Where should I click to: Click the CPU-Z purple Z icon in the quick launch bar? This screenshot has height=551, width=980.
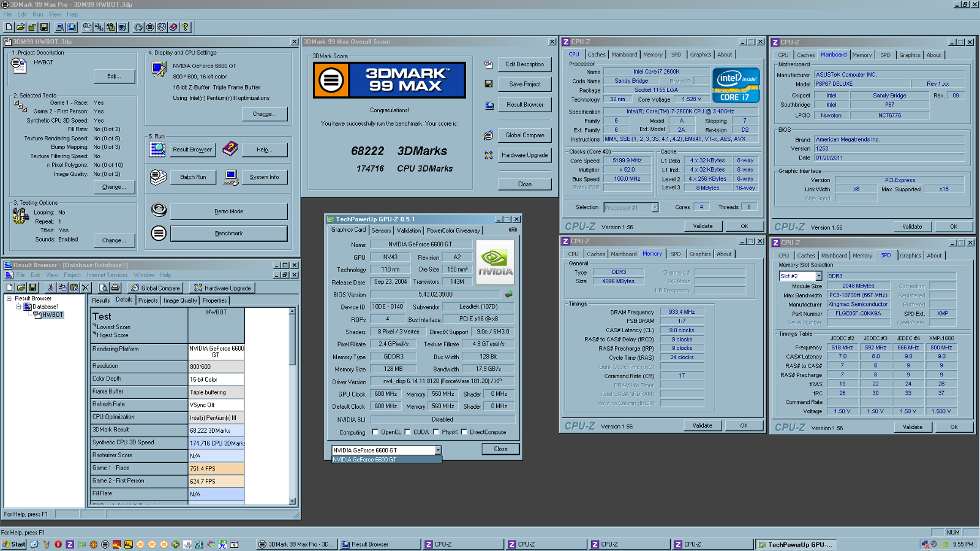coord(70,544)
